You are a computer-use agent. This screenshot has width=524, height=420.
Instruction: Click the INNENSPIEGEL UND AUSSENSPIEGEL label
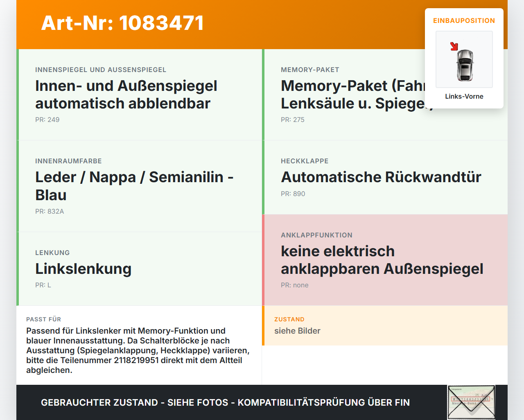(x=101, y=70)
